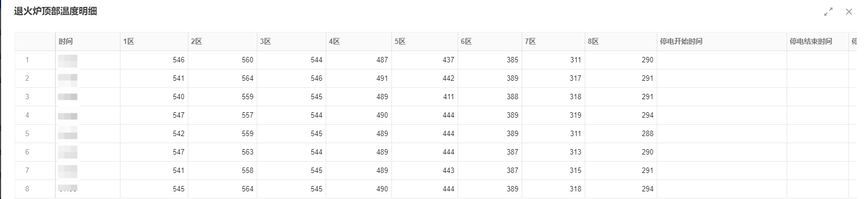Image resolution: width=868 pixels, height=199 pixels.
Task: Click the 停电结束时间 column header
Action: (x=818, y=42)
